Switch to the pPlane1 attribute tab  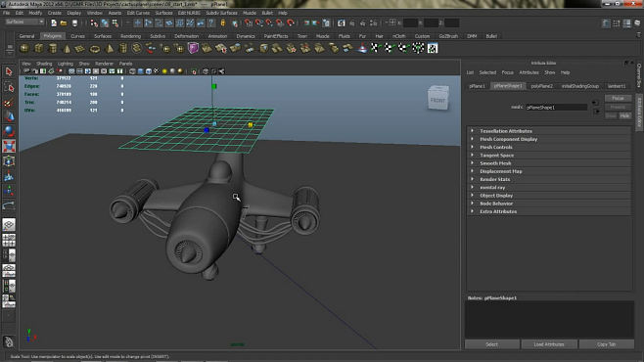pyautogui.click(x=478, y=86)
